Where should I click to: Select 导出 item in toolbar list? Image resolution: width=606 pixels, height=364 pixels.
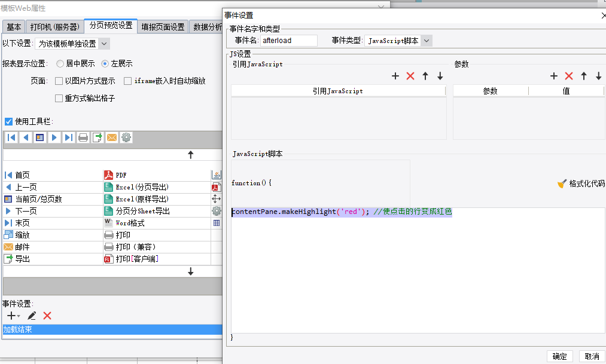(53, 259)
